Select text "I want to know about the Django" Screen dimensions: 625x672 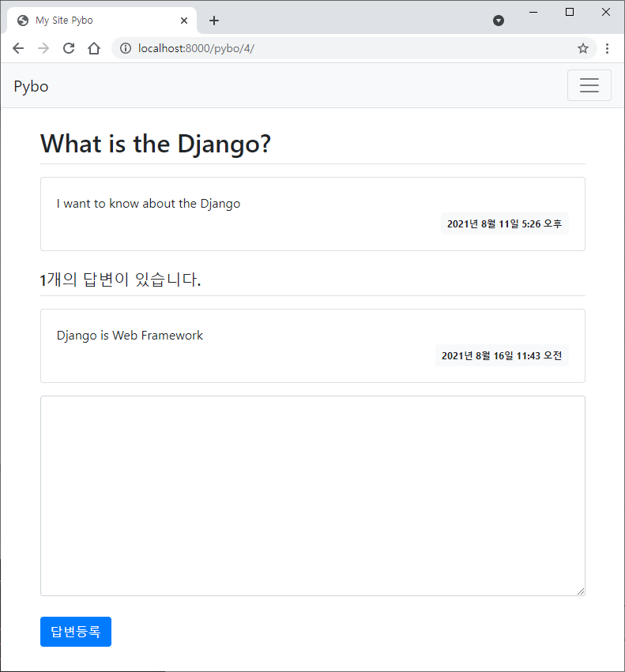click(x=149, y=204)
